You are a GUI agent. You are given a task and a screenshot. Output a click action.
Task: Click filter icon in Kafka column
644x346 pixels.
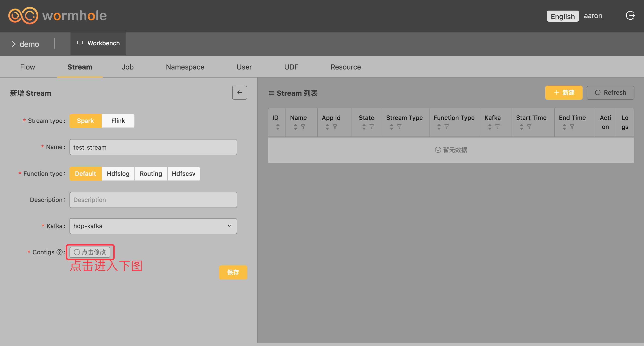497,127
